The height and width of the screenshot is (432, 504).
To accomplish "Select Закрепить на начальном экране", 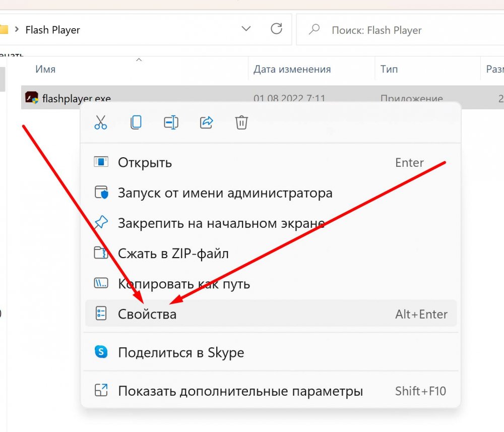I will pos(271,223).
